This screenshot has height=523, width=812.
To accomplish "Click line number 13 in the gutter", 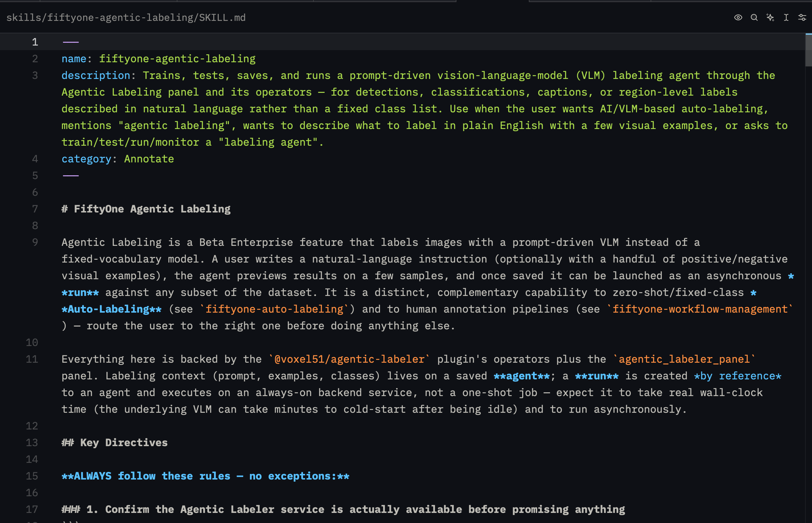I will click(32, 443).
